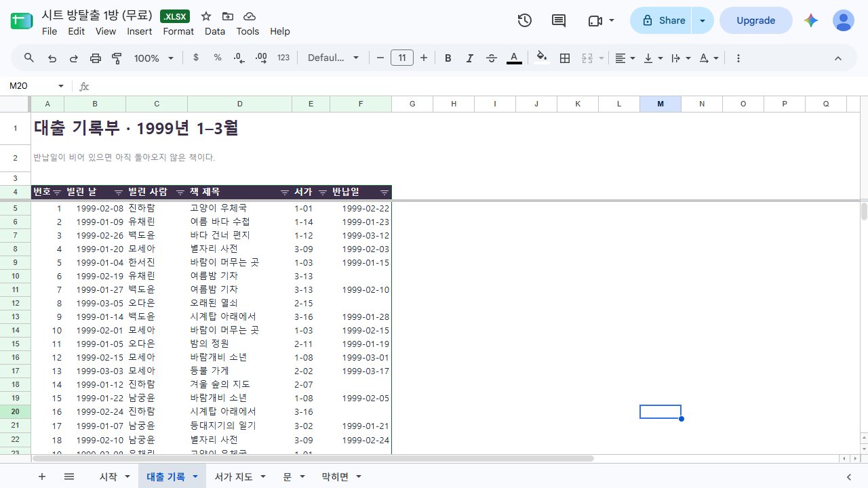The width and height of the screenshot is (868, 488).
Task: Activate the paint format tool
Action: pos(117,58)
